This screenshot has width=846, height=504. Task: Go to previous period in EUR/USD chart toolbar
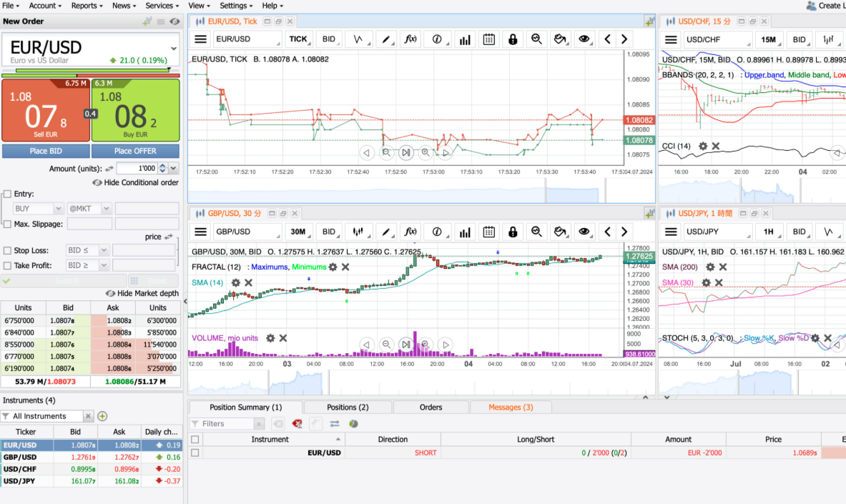click(608, 39)
